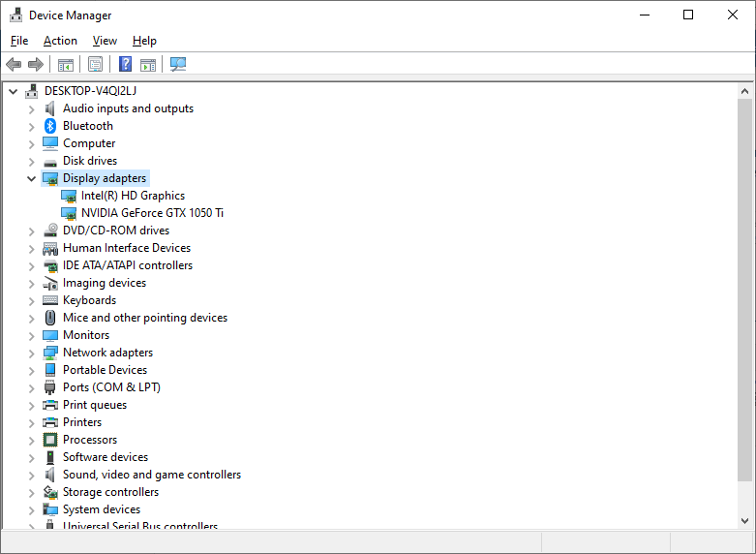The height and width of the screenshot is (554, 756).
Task: Click the Processors chip icon
Action: tap(50, 440)
